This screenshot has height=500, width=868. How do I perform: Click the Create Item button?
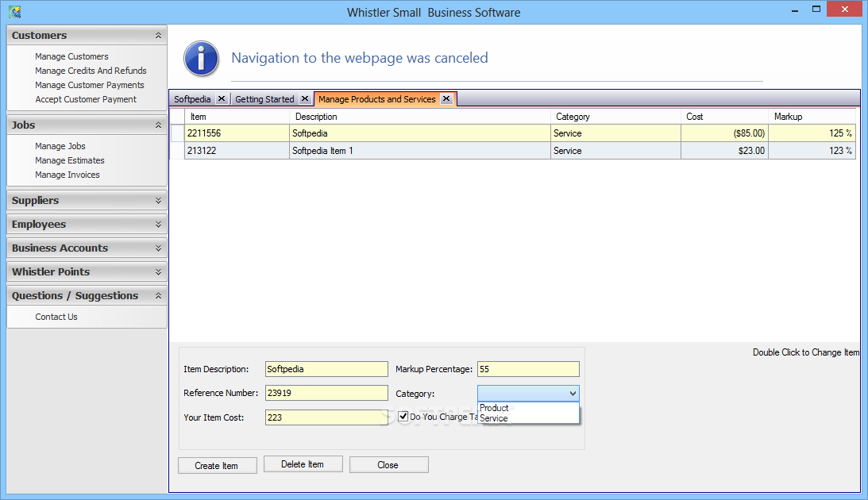(217, 465)
